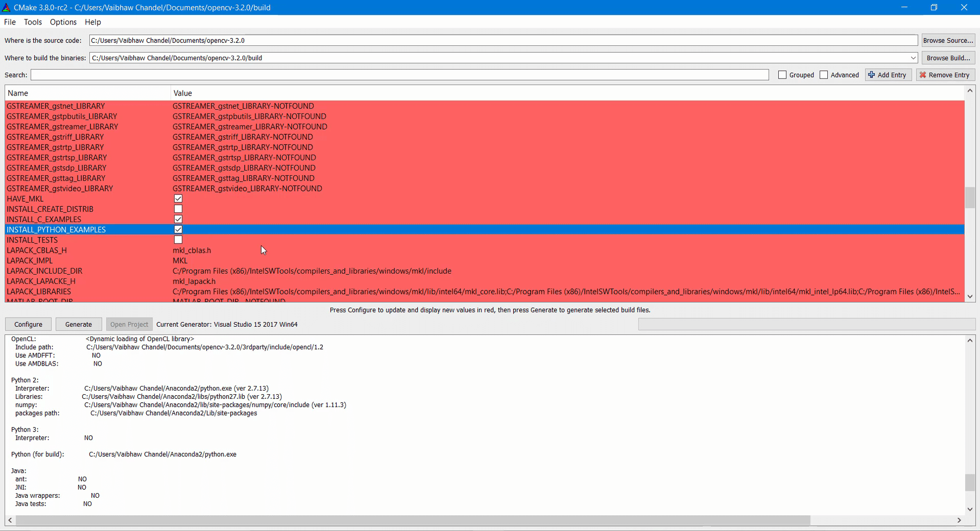Open the File menu
980x531 pixels.
pos(9,22)
